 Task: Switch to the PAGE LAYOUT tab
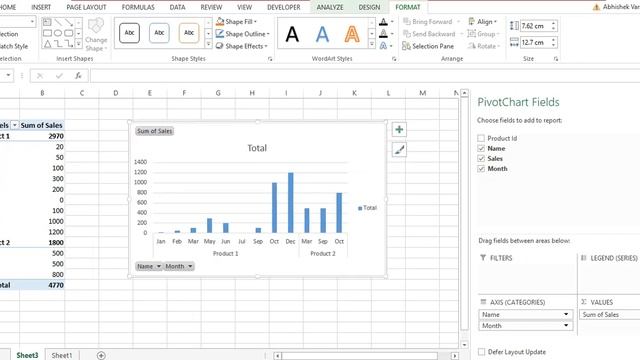click(x=86, y=7)
